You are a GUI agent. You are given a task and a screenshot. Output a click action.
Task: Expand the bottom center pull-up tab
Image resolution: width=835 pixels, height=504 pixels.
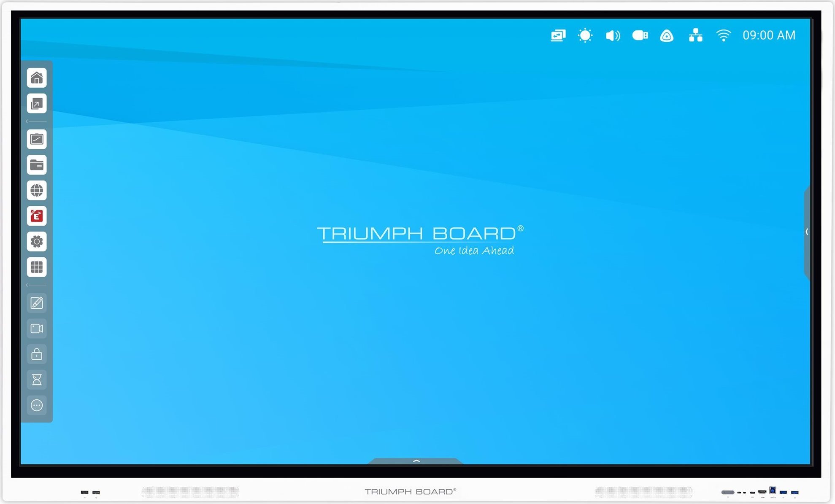coord(416,461)
